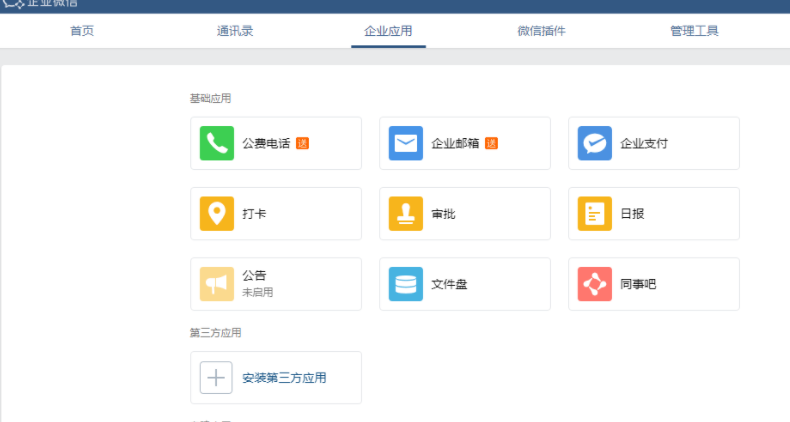Open the blue 企业邮箱 envelope icon
Screen dimensions: 790x422
click(406, 143)
